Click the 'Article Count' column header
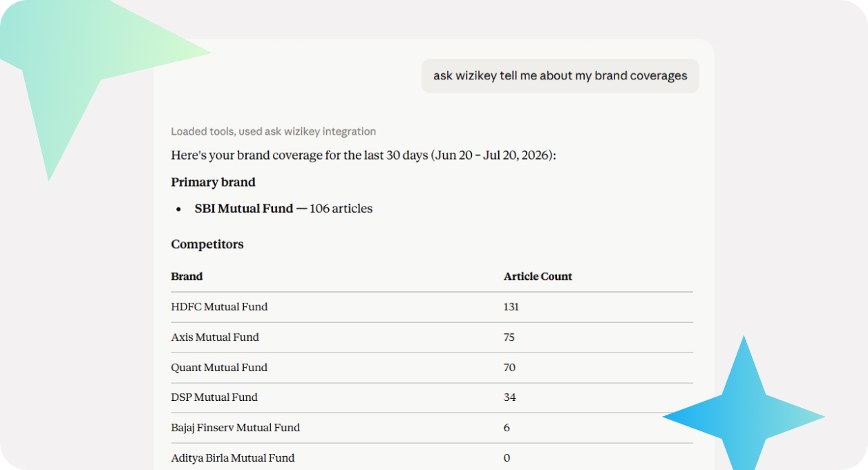Viewport: 868px width, 470px height. (x=538, y=276)
